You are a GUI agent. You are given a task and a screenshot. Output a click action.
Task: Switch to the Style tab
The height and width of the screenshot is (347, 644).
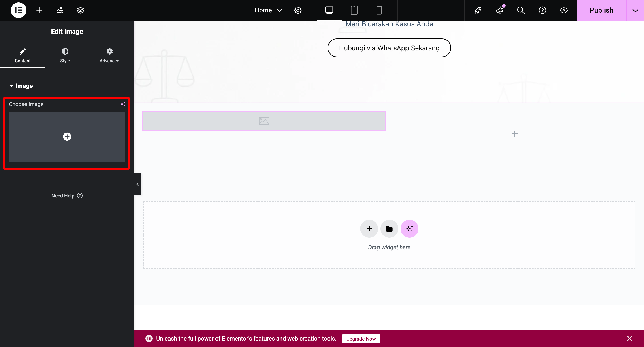[65, 55]
